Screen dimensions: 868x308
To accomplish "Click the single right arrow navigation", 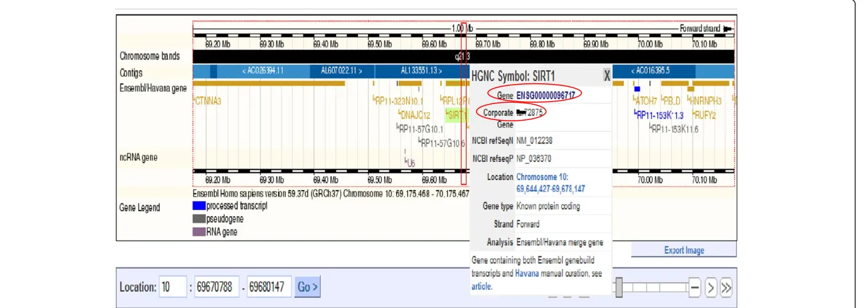I will click(x=711, y=288).
